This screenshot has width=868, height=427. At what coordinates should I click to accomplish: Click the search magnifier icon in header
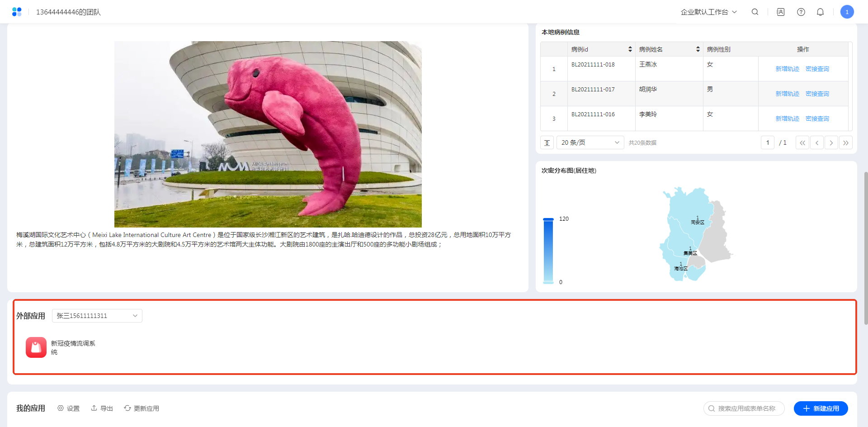coord(755,12)
